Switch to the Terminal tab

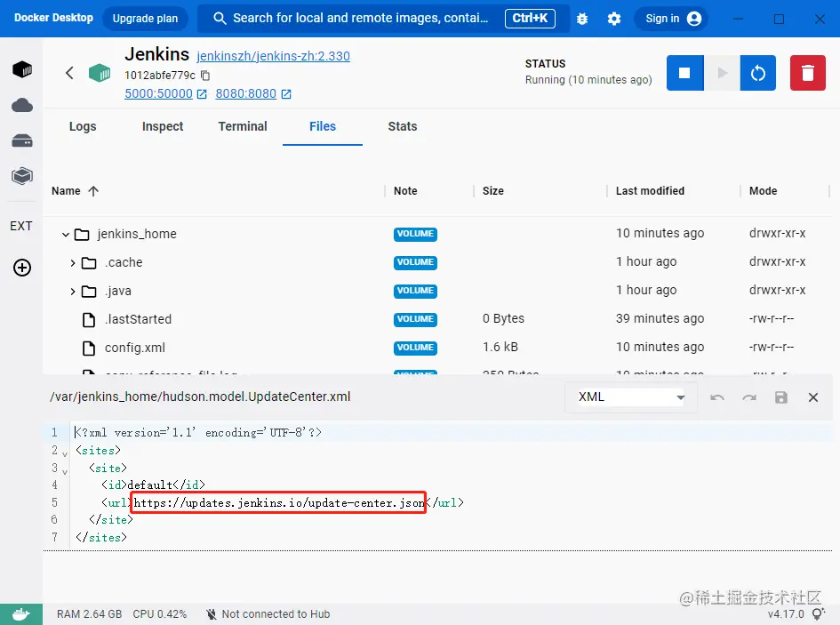click(x=243, y=126)
